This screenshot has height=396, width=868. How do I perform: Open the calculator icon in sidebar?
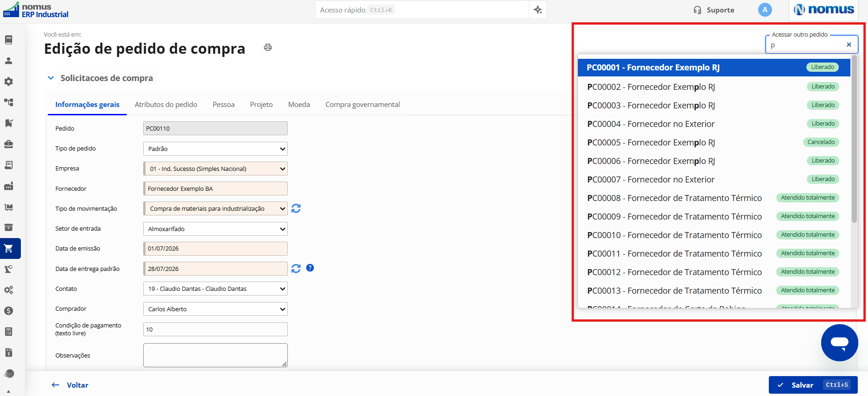[8, 332]
